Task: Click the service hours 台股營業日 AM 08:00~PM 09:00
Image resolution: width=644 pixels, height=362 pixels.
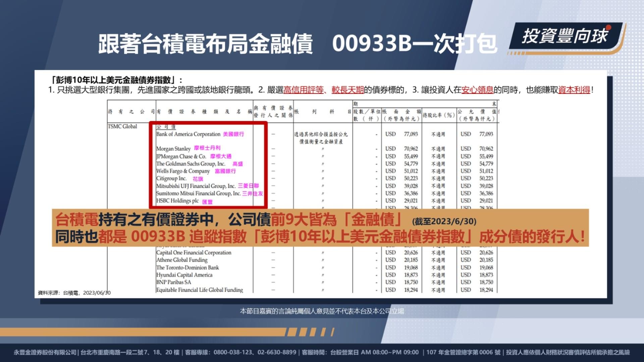Action: point(374,352)
